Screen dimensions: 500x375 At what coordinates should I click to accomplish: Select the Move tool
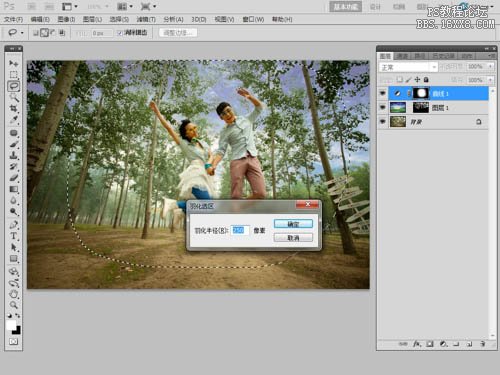13,63
